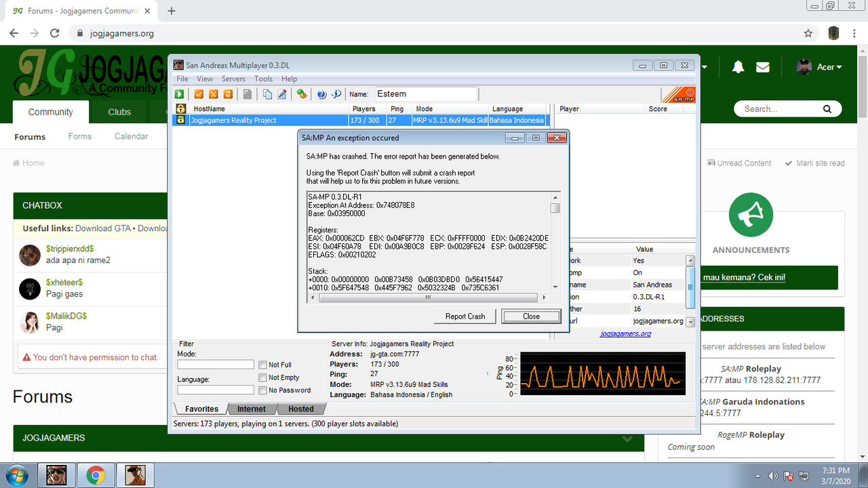Tick the Not Empty filter checkbox
This screenshot has height=488, width=868.
coord(262,378)
